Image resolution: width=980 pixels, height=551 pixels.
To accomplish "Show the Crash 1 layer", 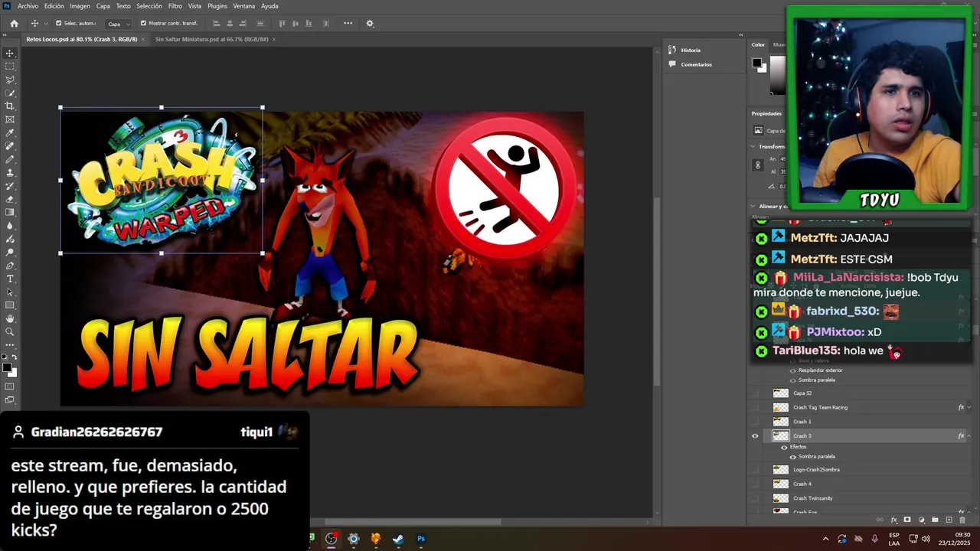I will tap(755, 422).
